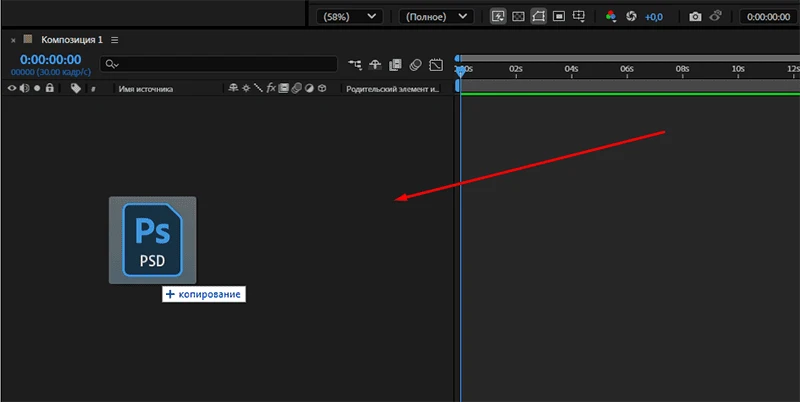The height and width of the screenshot is (402, 800).
Task: Click the 0:00:00:00 preview timecode
Action: 768,17
